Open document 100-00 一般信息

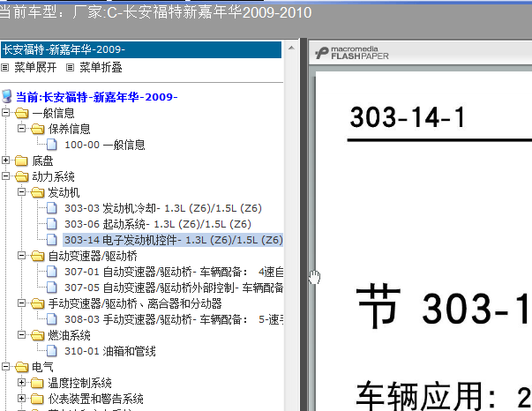point(105,145)
